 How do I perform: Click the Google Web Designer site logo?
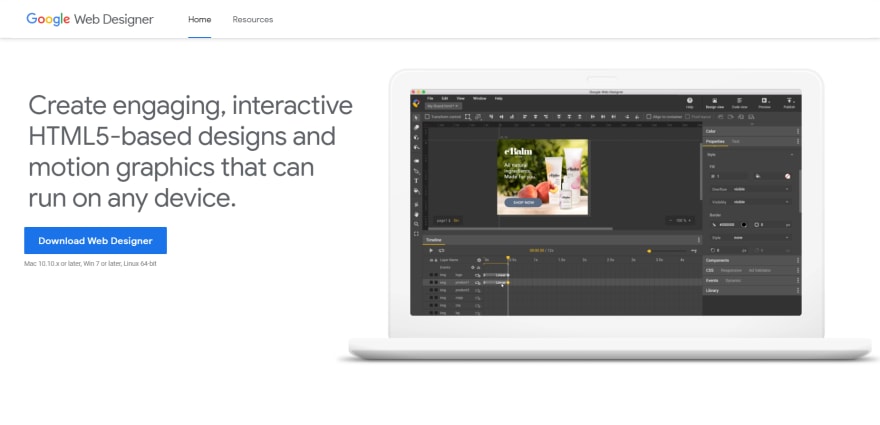click(x=90, y=19)
